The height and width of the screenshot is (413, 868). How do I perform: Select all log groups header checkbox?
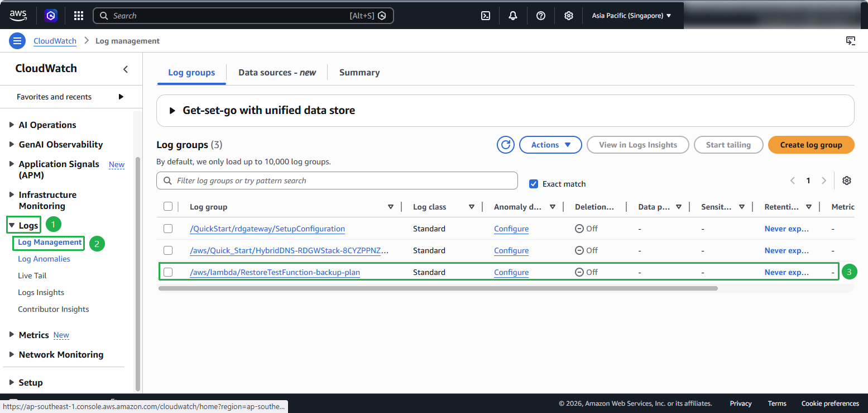[168, 207]
